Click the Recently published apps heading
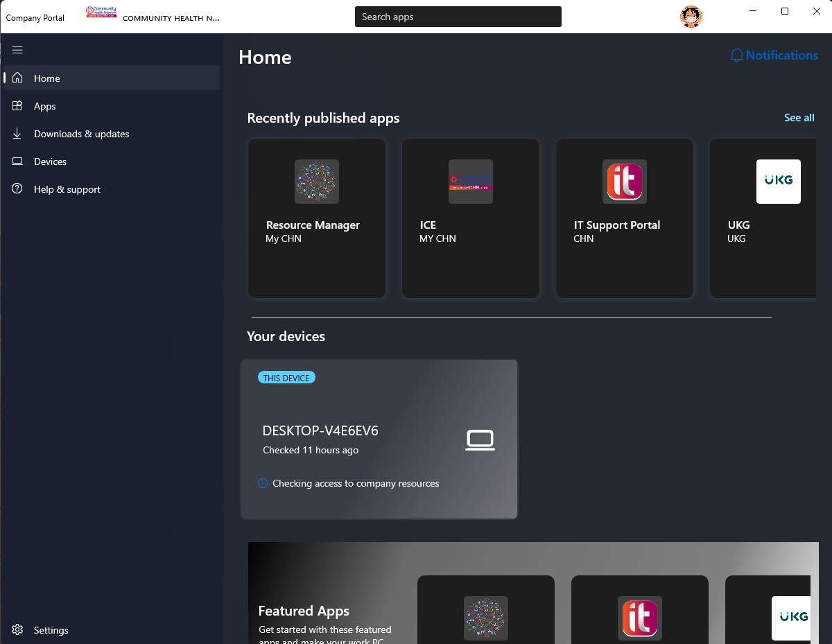 coord(323,118)
